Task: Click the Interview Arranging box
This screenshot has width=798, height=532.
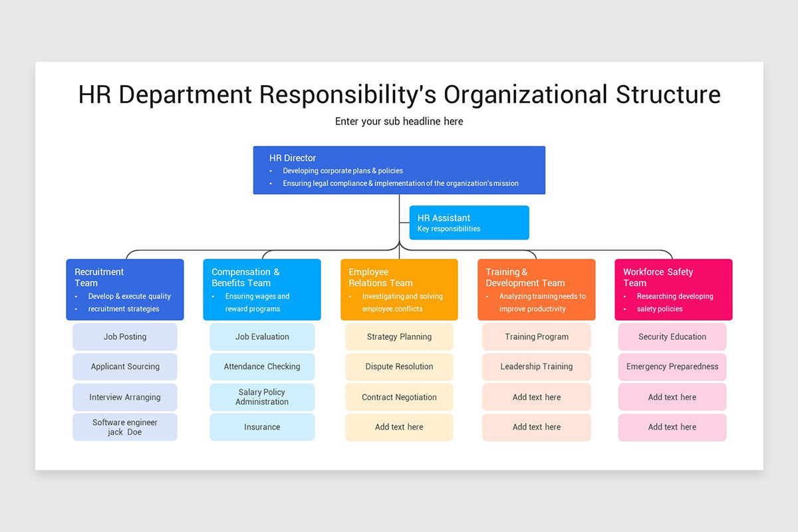Action: (124, 396)
